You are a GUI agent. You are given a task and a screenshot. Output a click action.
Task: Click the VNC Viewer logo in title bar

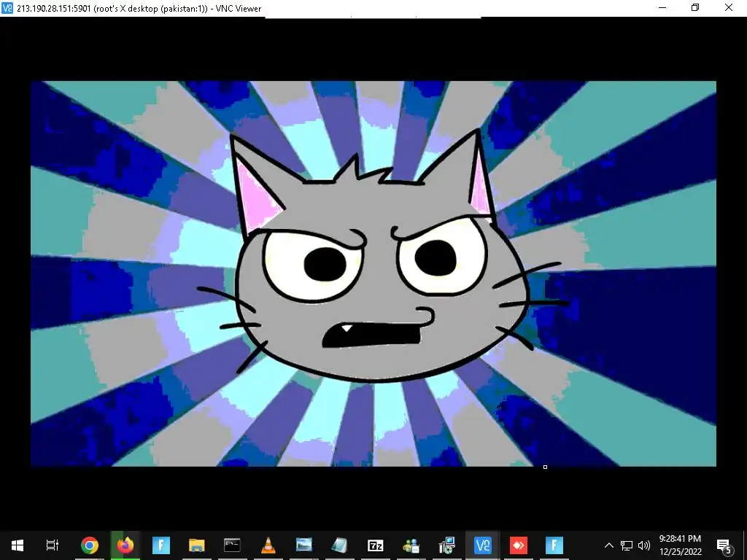point(7,8)
